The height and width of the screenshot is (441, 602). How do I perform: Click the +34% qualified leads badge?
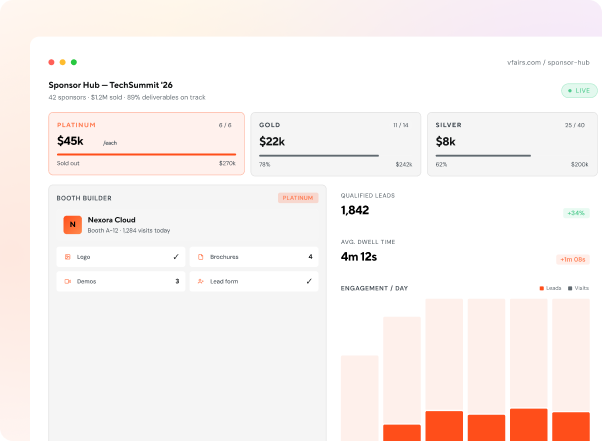576,213
